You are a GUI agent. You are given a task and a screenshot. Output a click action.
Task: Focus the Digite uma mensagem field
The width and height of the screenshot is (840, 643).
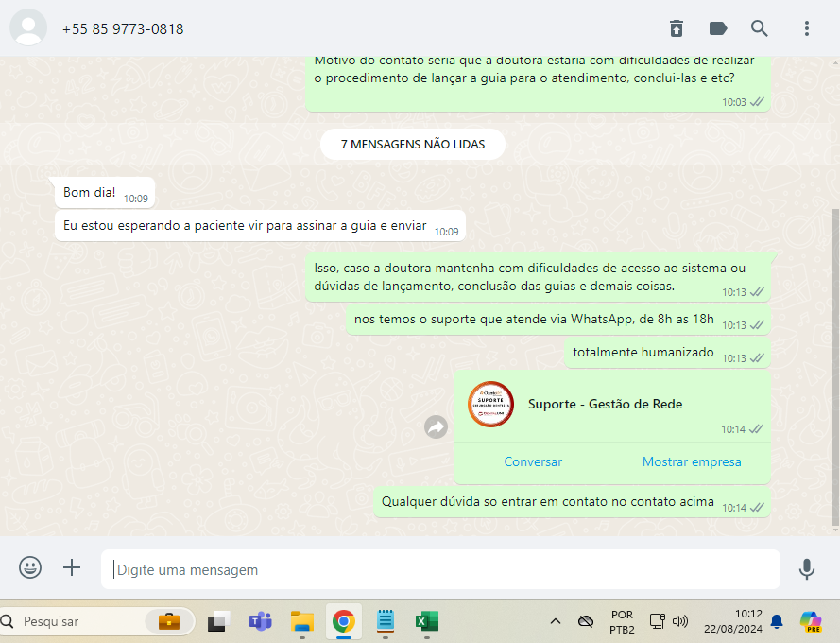[440, 569]
